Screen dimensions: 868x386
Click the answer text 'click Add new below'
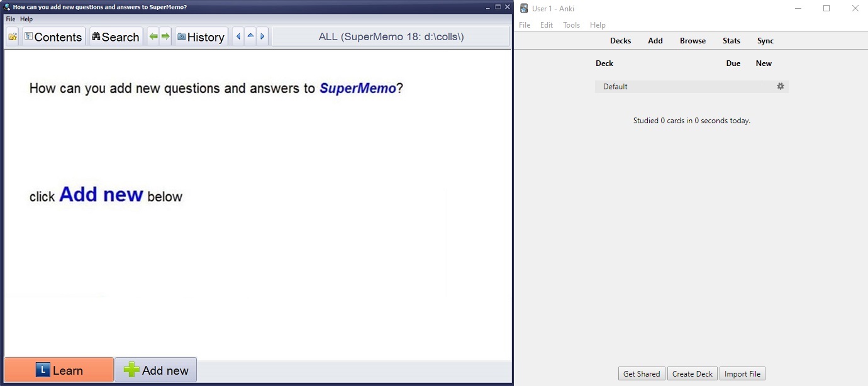click(x=106, y=195)
